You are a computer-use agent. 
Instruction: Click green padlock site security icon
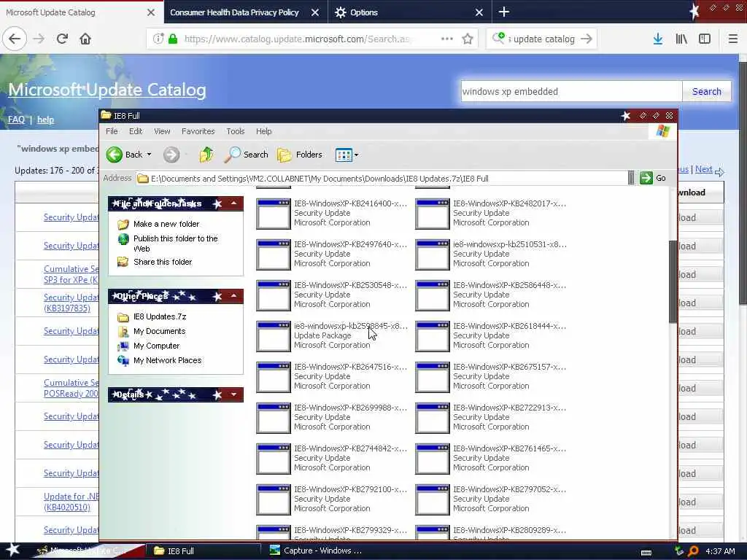(173, 39)
